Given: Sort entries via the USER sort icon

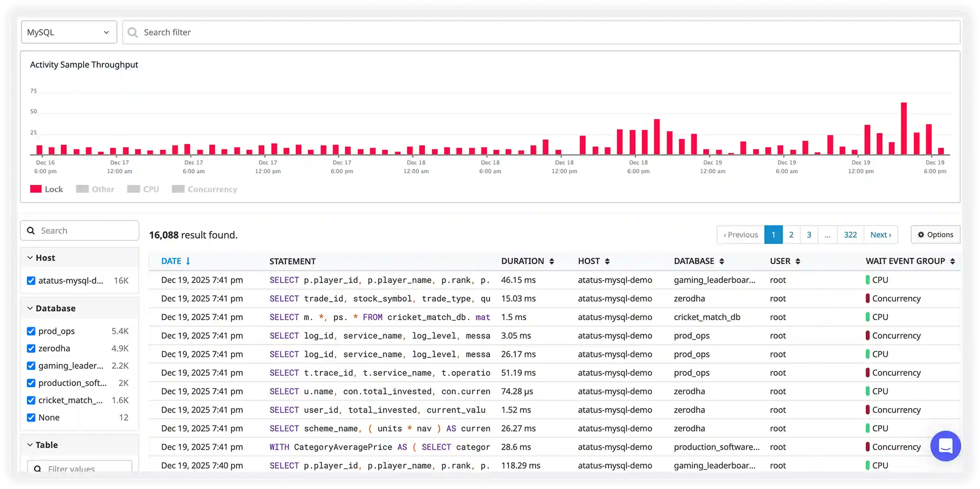Looking at the screenshot, I should click(798, 261).
